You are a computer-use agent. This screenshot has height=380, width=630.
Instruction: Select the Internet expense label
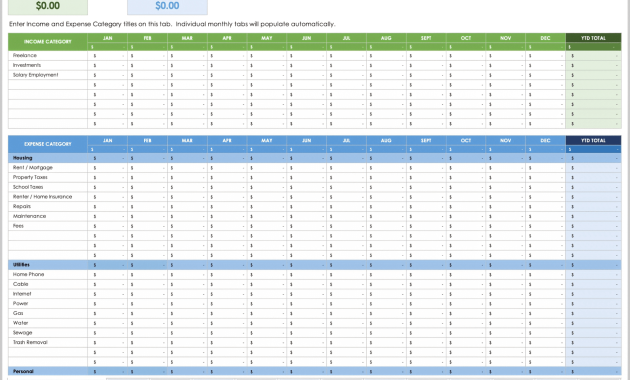pos(22,294)
